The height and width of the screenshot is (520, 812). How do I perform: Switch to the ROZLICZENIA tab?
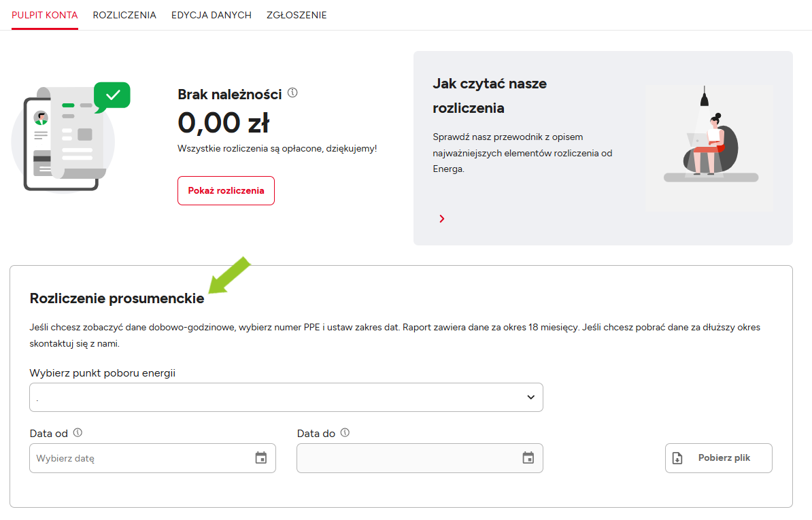tap(124, 15)
